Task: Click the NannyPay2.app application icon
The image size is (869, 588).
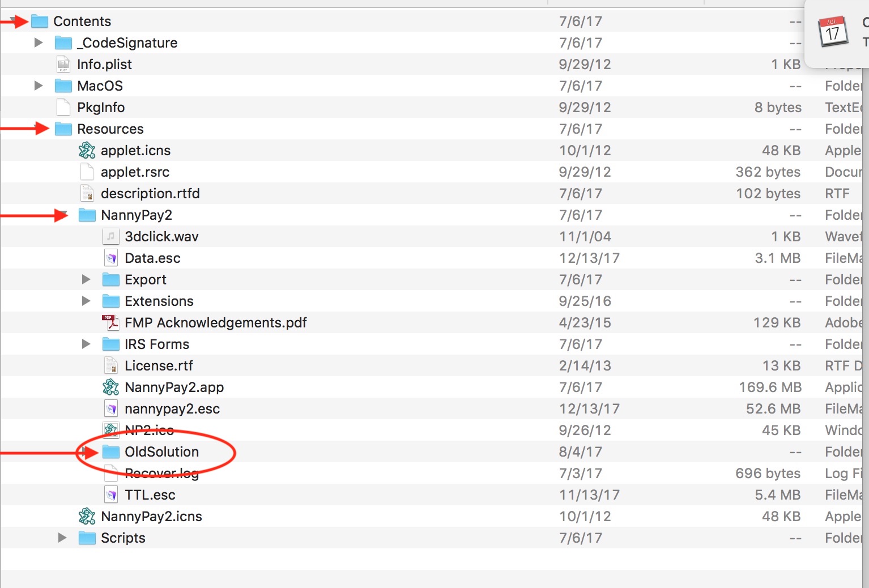Action: tap(110, 387)
